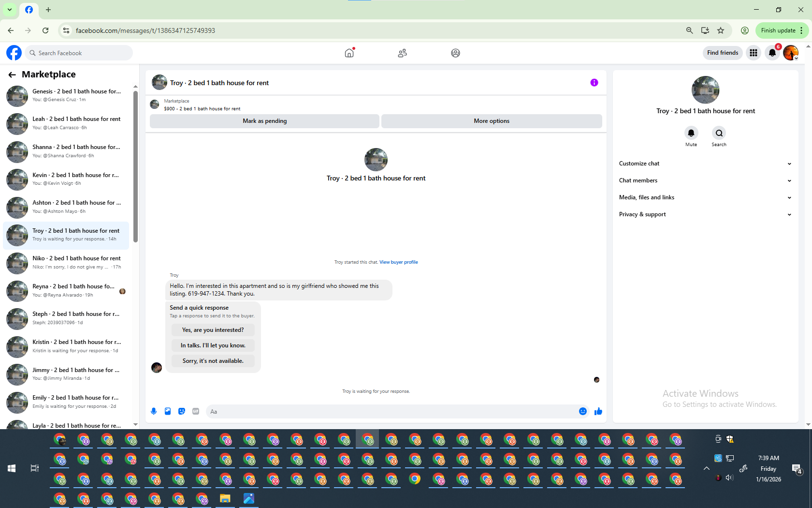Click the browser reload icon

coord(45,30)
